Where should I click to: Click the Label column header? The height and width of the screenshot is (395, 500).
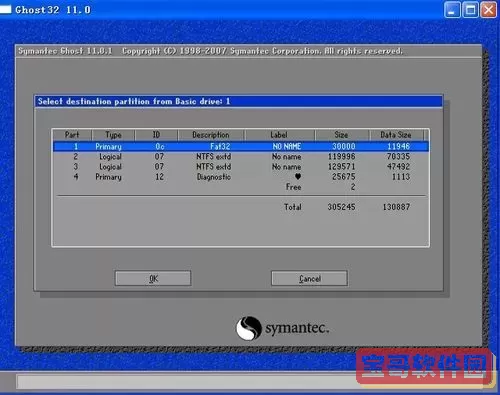click(x=279, y=135)
